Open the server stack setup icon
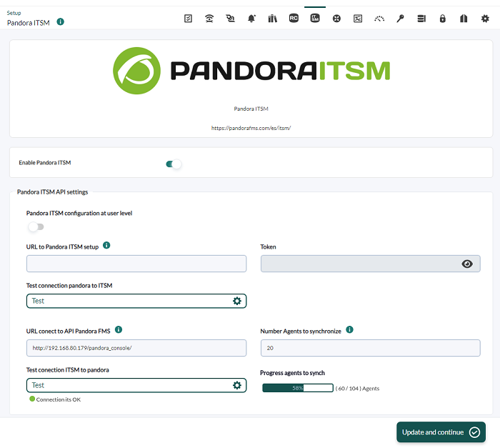Image resolution: width=500 pixels, height=448 pixels. pos(421,19)
